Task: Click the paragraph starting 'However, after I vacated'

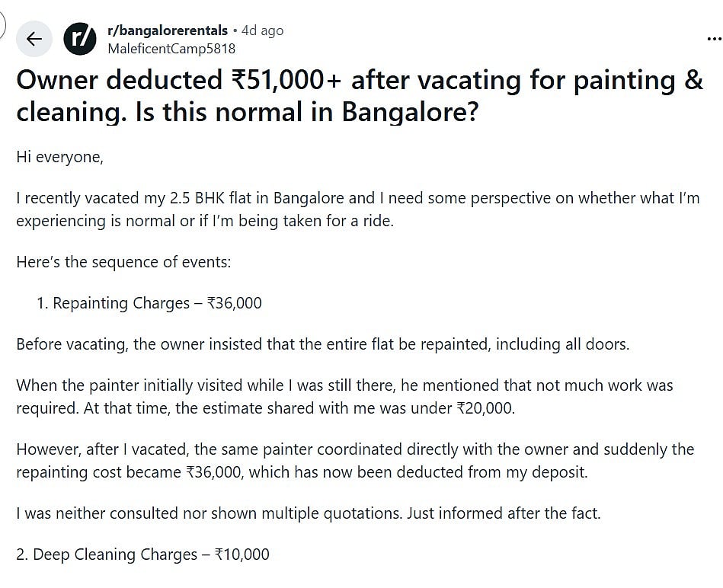Action: click(355, 460)
